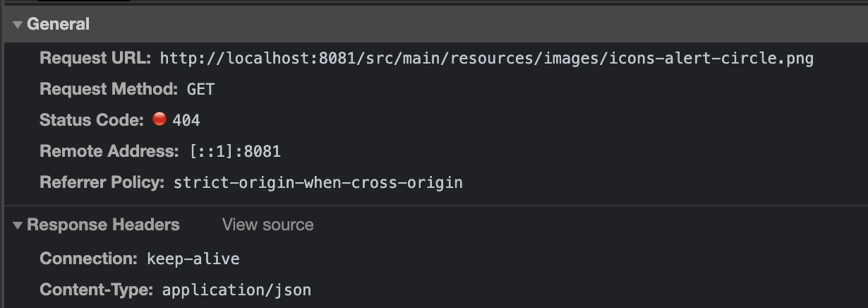The width and height of the screenshot is (868, 308).
Task: Click the Request URL label
Action: (95, 58)
